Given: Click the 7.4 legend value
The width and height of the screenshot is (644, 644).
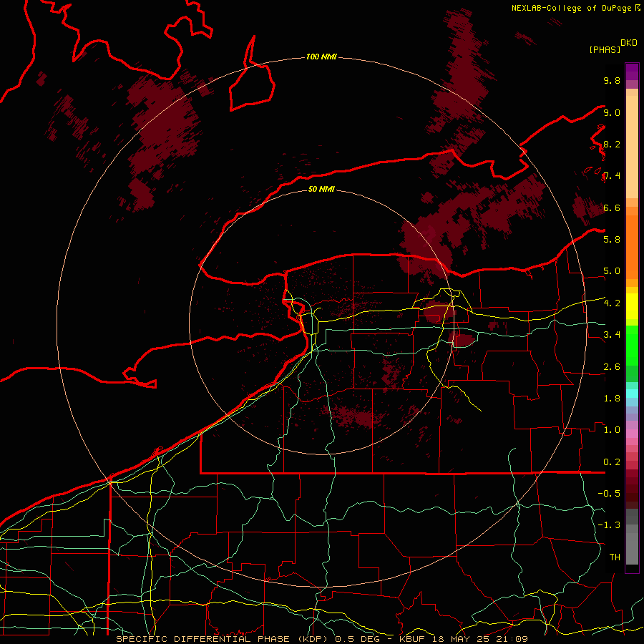Looking at the screenshot, I should [x=612, y=176].
